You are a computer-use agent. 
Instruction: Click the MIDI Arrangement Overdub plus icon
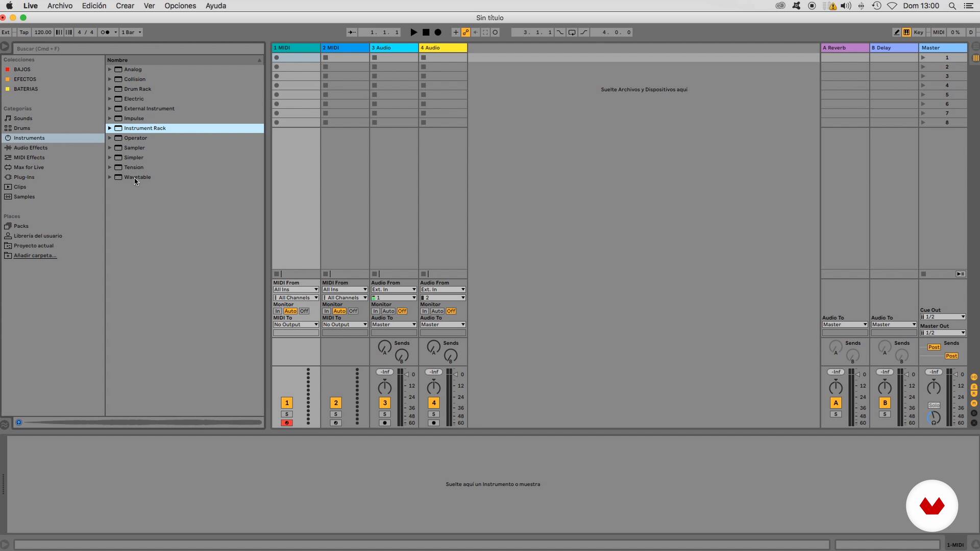point(455,32)
